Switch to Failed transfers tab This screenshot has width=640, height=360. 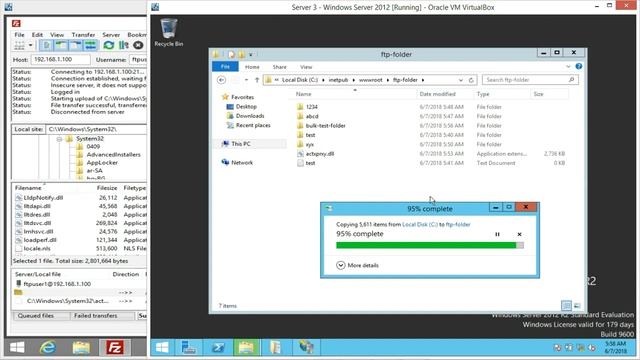tap(96, 316)
